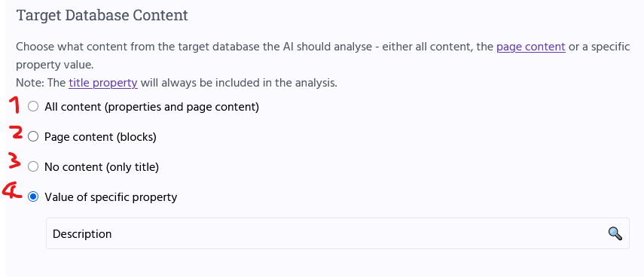
Task: Click the label All content (properties and page content)
Action: [152, 107]
